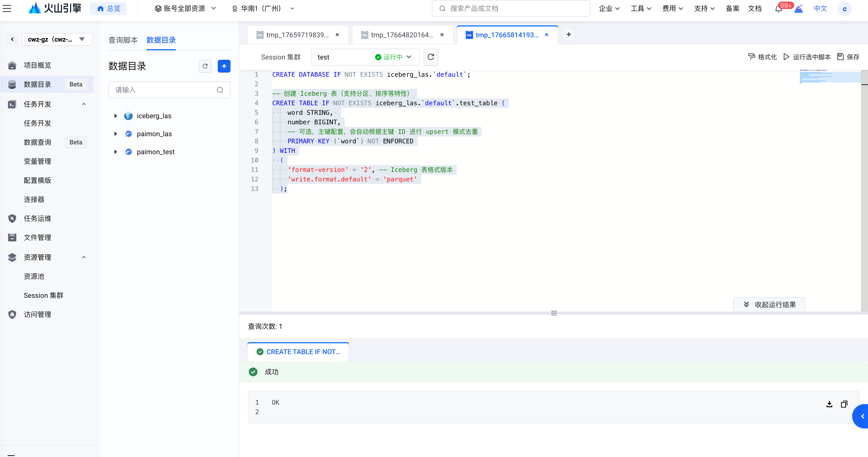Expand the paimon_test catalog node
This screenshot has height=457, width=868.
[x=116, y=152]
